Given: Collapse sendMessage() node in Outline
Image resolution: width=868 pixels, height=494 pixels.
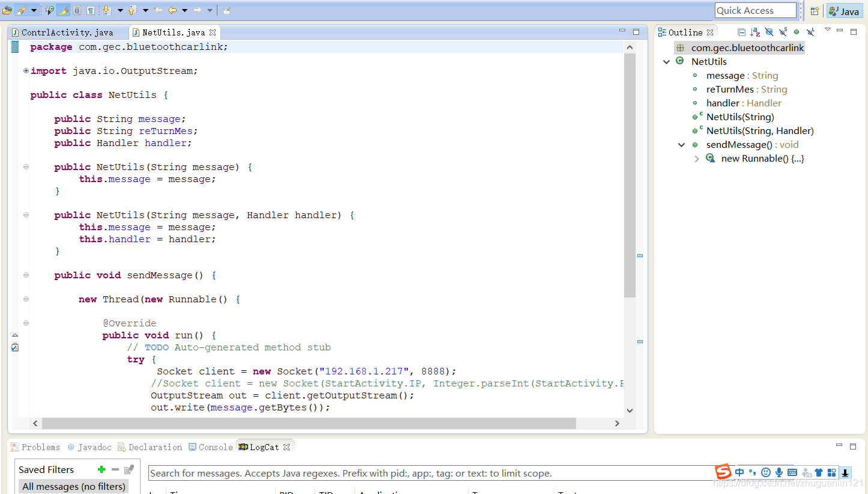Looking at the screenshot, I should tap(681, 145).
